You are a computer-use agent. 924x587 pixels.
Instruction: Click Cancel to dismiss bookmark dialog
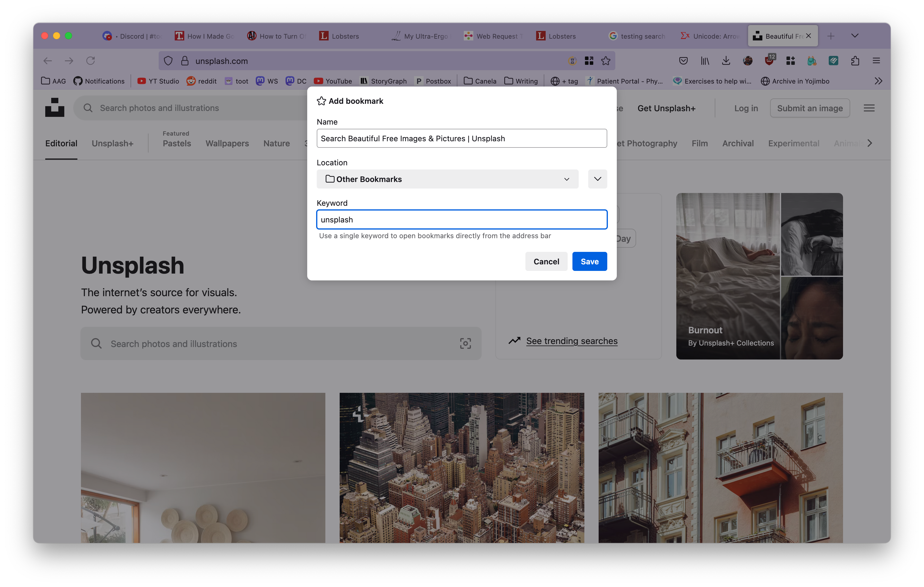click(x=546, y=261)
